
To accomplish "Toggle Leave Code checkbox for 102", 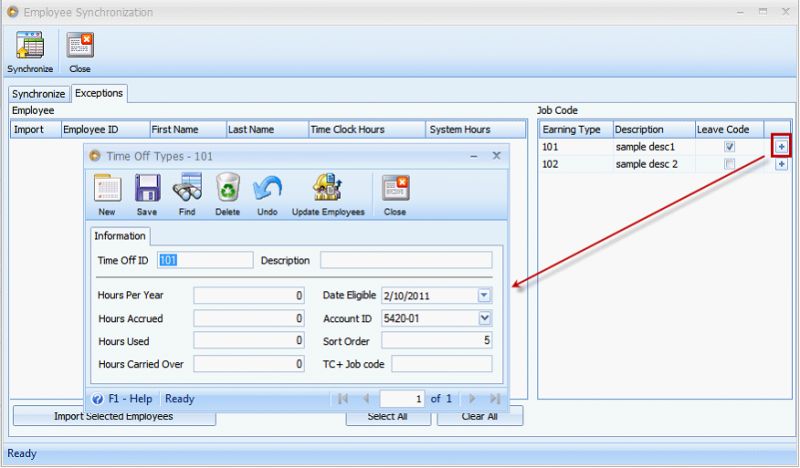I will [x=730, y=164].
